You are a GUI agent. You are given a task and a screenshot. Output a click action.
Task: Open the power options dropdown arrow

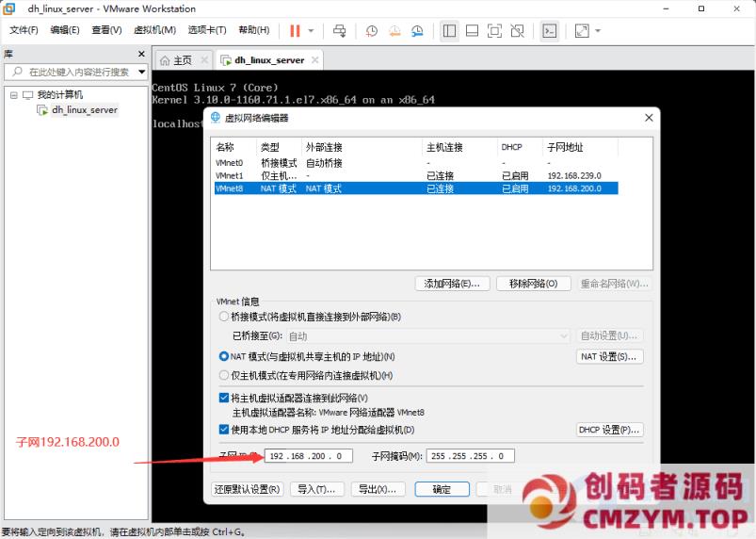(x=311, y=31)
